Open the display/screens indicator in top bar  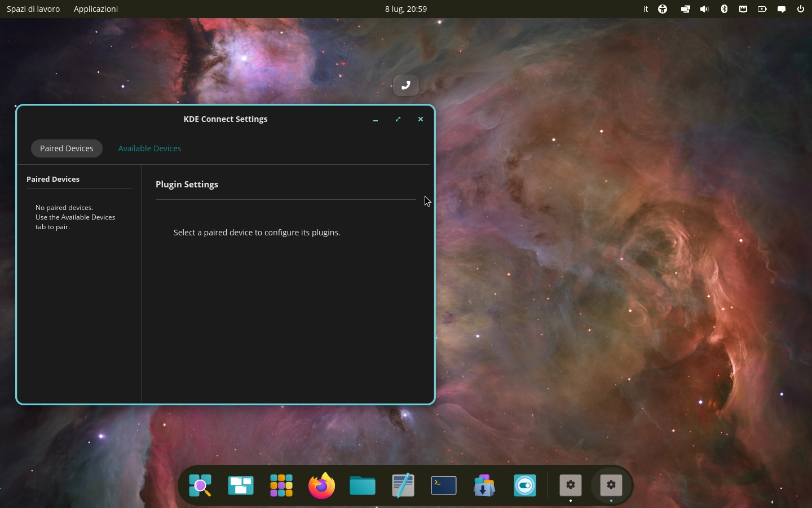685,9
